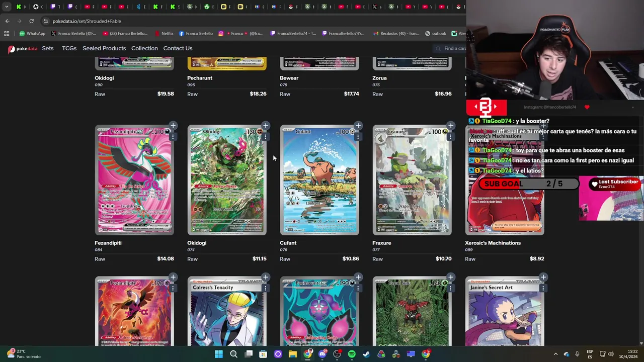Add Fraxure card via its plus icon
Image resolution: width=644 pixels, height=362 pixels.
[451, 126]
